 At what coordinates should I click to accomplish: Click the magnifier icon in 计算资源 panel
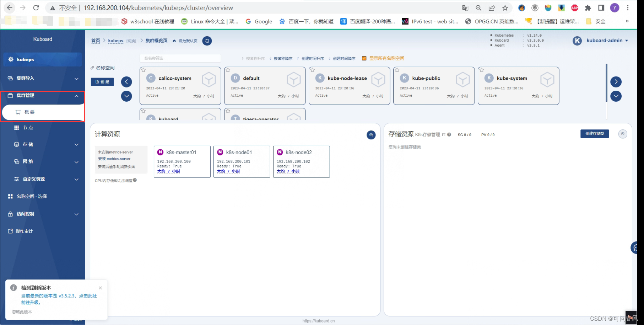click(x=371, y=135)
